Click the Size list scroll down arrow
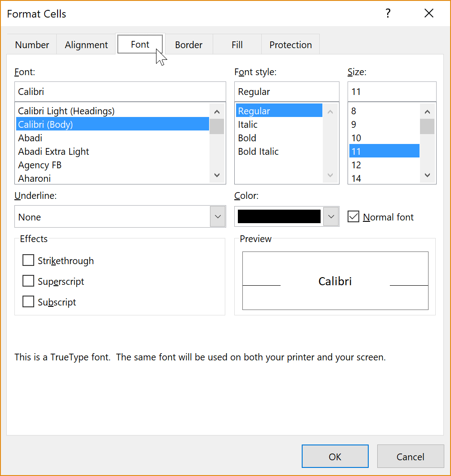Image resolution: width=451 pixels, height=476 pixels. tap(427, 175)
